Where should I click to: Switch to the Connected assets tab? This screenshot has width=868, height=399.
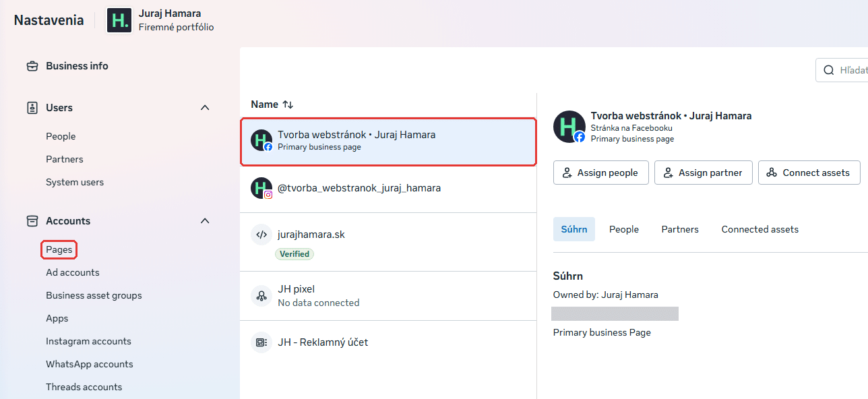coord(760,229)
